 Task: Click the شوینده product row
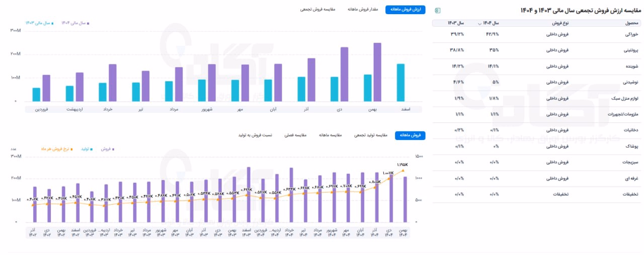click(536, 67)
